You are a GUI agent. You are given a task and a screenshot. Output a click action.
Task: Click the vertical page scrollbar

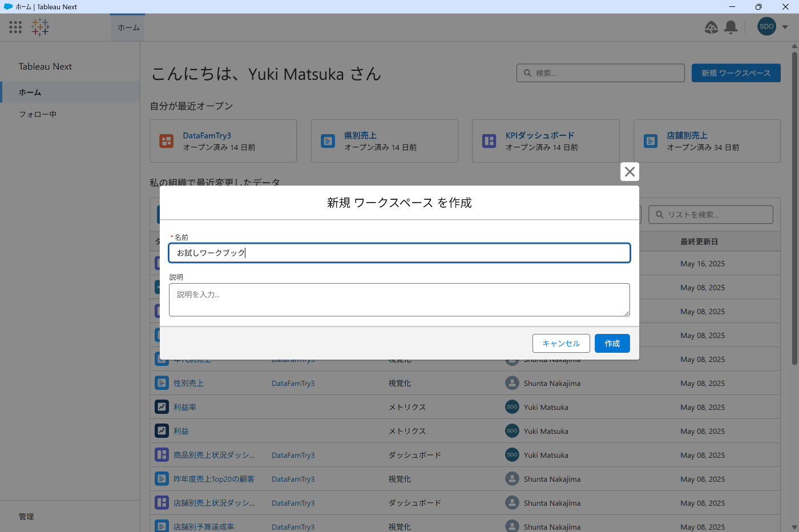[x=794, y=208]
